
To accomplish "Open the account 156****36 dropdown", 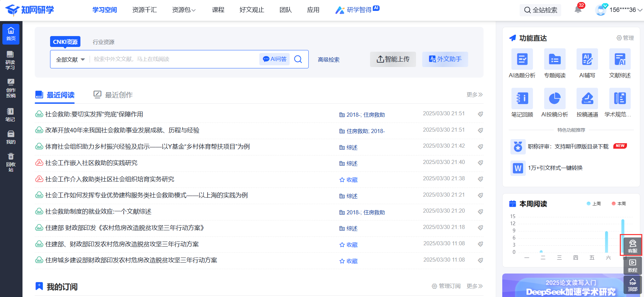I will [x=626, y=10].
